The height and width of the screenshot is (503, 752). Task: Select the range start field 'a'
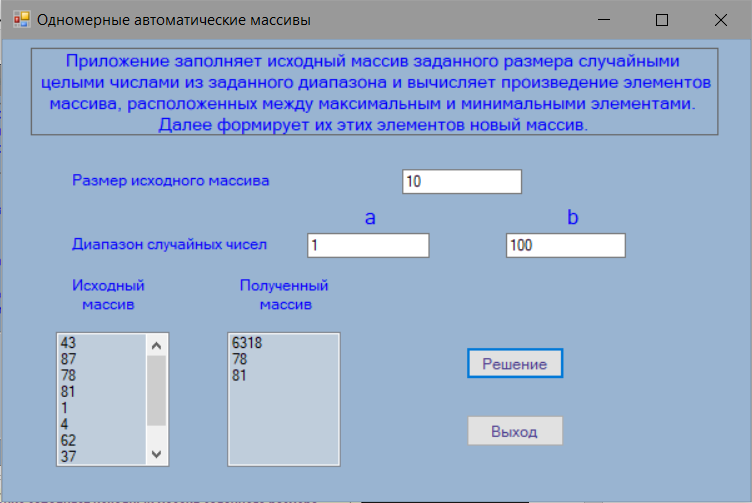(x=368, y=246)
